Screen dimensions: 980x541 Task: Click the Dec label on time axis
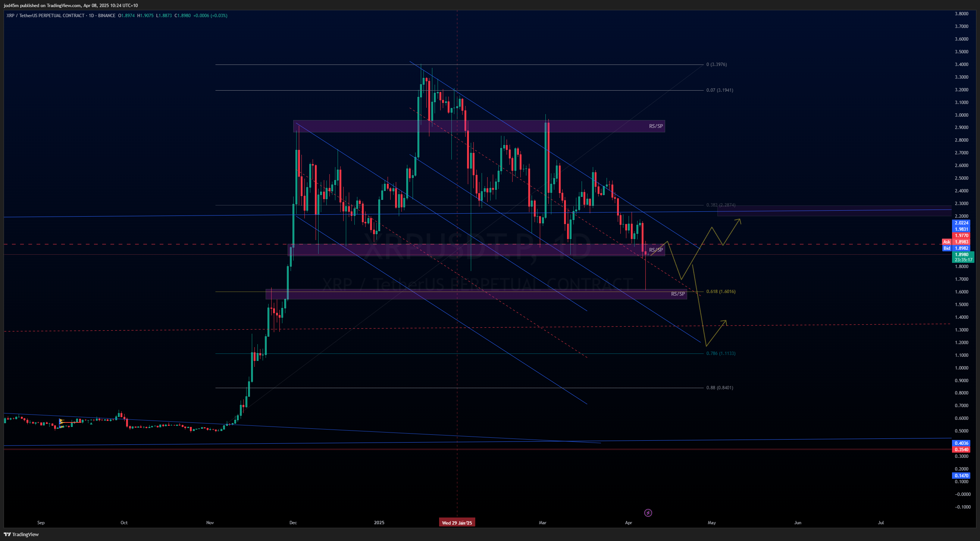pyautogui.click(x=293, y=523)
